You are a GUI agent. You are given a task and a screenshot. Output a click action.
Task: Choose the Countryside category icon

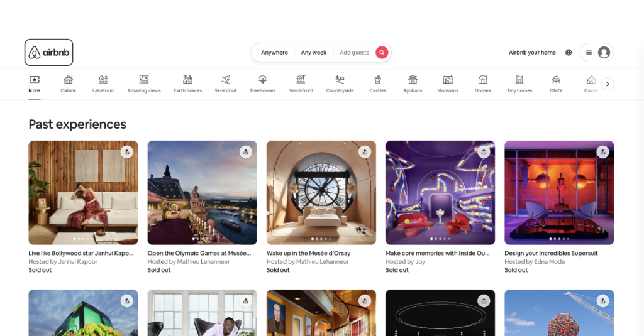tap(340, 79)
